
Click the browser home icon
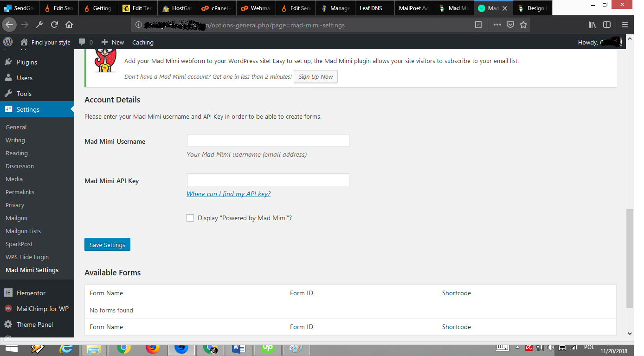(x=69, y=25)
